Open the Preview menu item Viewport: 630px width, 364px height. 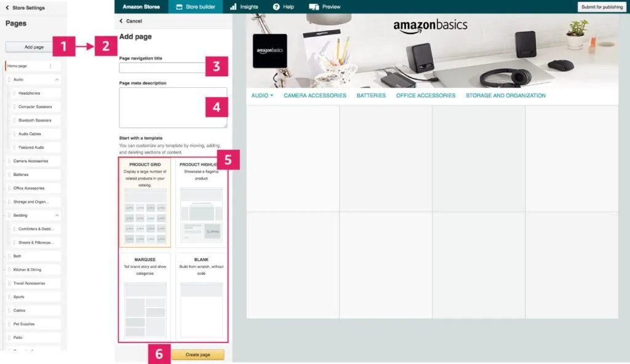tap(325, 7)
